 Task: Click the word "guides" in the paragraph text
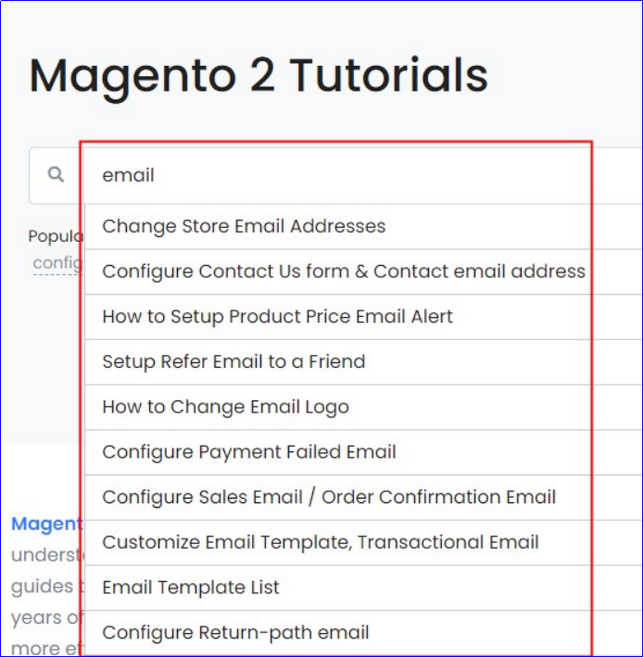42,587
